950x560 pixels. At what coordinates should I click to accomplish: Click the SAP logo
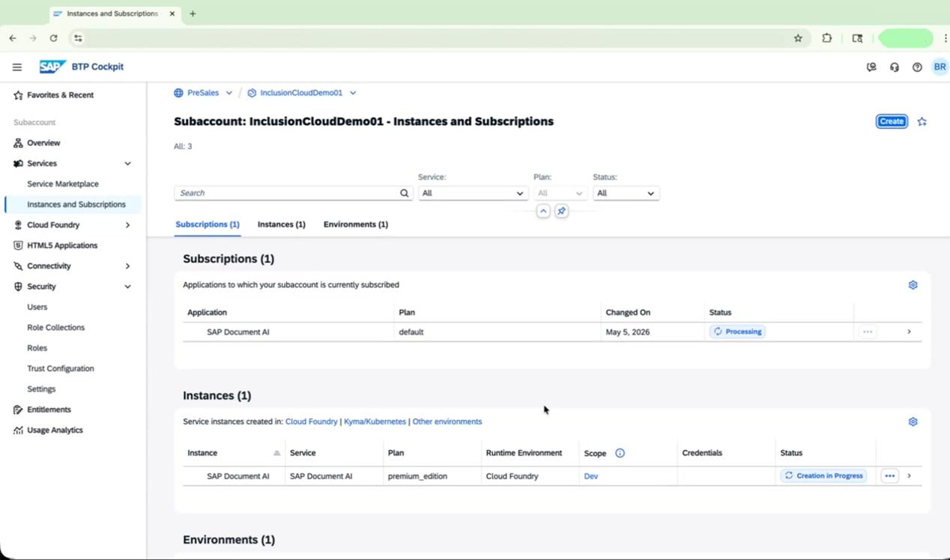tap(53, 67)
